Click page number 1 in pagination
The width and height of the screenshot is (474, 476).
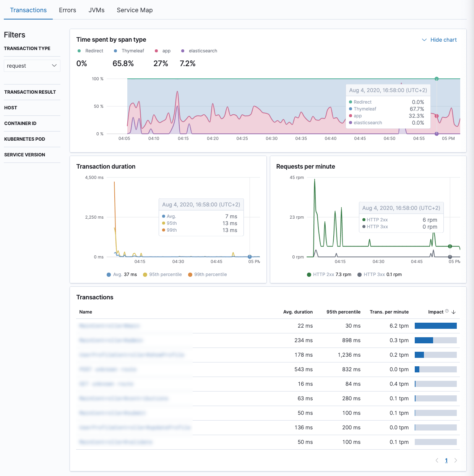pyautogui.click(x=446, y=460)
